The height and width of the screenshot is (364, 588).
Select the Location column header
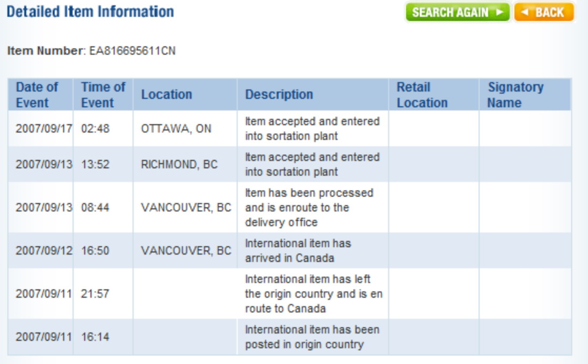(166, 95)
